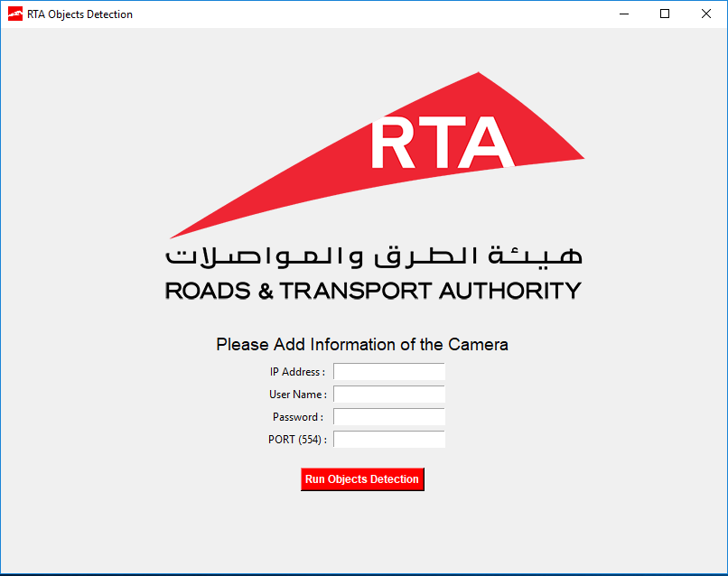Screen dimensions: 728x576
Task: Click the white RTA letters in the logo
Action: coord(441,144)
